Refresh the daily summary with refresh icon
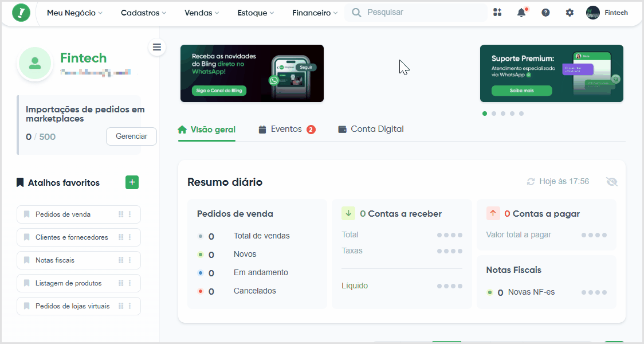 pos(531,182)
